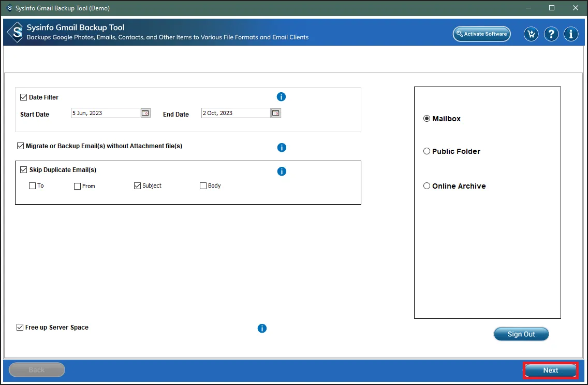Viewport: 588px width, 385px height.
Task: Click the shopping cart purchase icon
Action: pos(531,34)
